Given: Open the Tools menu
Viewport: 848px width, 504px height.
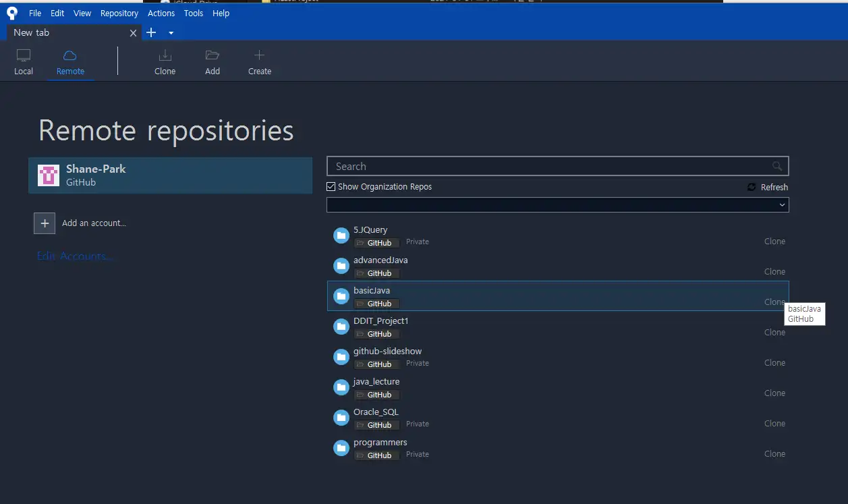Looking at the screenshot, I should (x=194, y=13).
